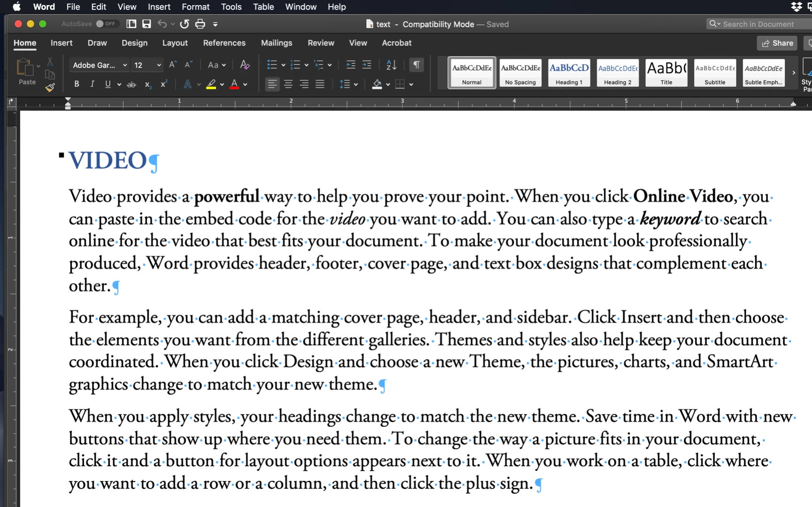The height and width of the screenshot is (507, 812).
Task: Click the tab stop selector at ruler corner
Action: [11, 101]
